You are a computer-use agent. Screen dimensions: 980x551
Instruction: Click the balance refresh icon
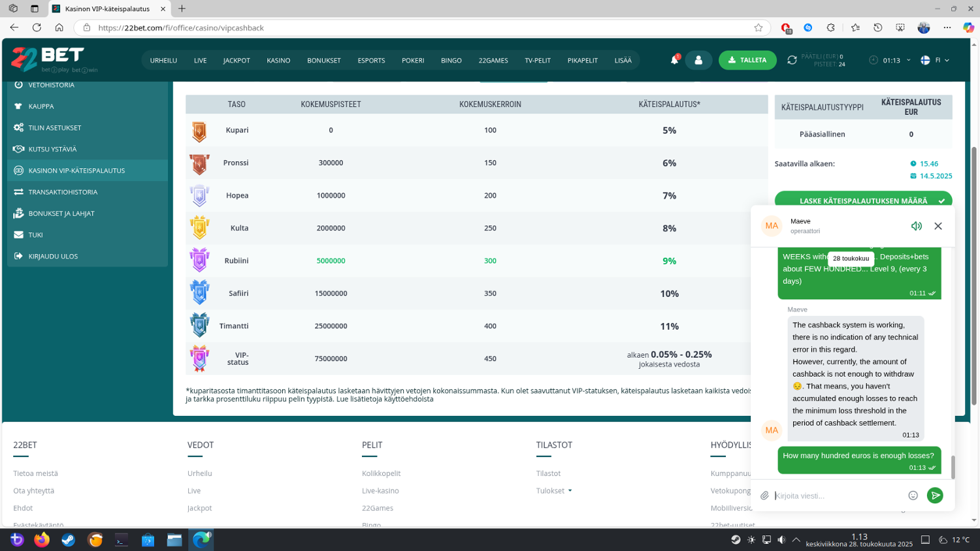[x=792, y=60]
